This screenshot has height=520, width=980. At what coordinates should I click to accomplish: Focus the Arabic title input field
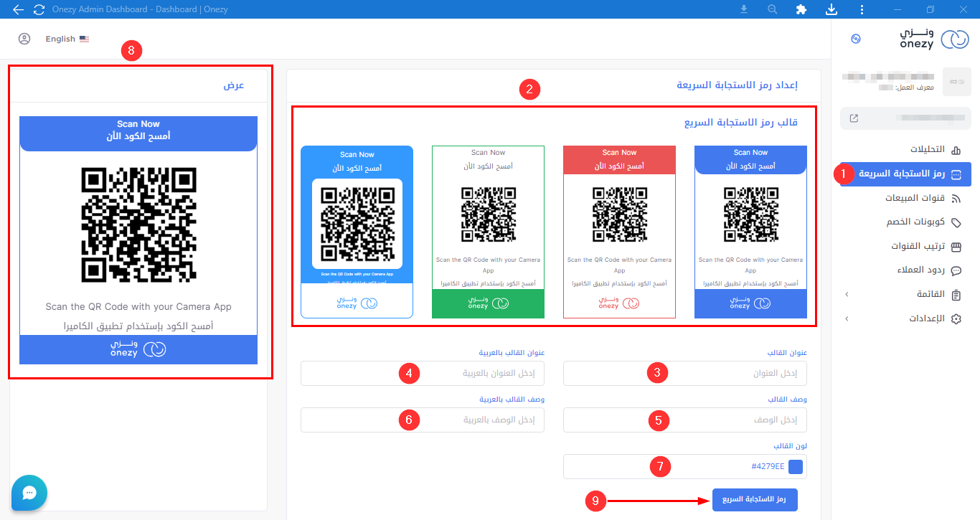click(x=423, y=373)
